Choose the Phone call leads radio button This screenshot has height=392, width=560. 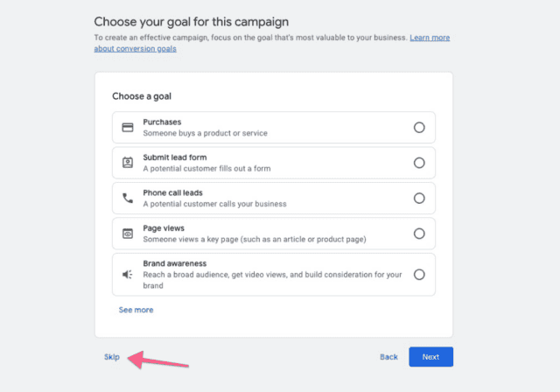coord(419,198)
